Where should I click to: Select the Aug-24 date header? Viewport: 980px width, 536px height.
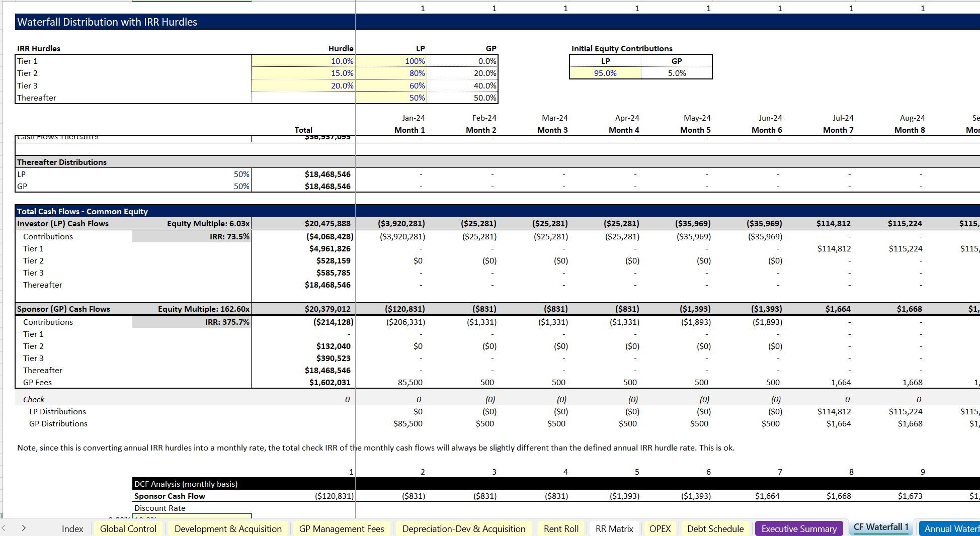pos(912,118)
